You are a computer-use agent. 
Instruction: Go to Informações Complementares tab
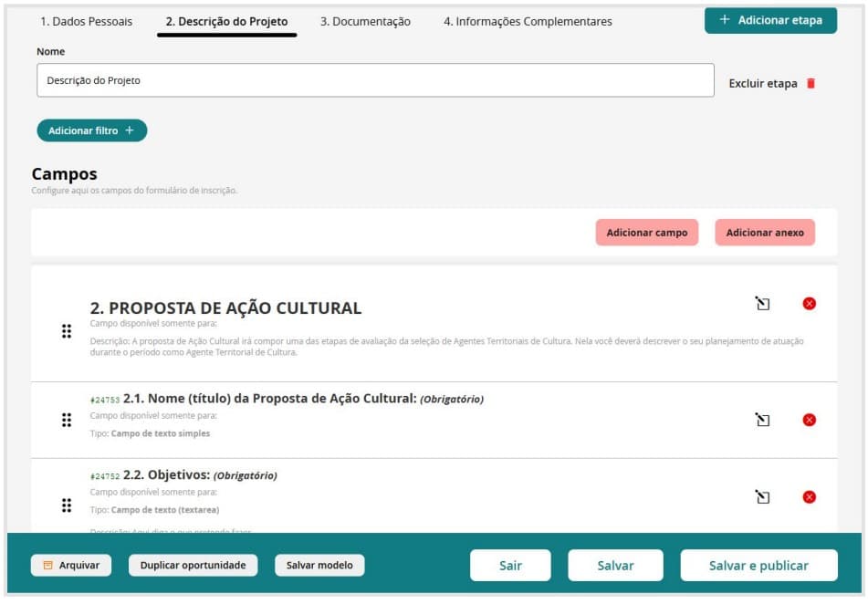click(528, 21)
